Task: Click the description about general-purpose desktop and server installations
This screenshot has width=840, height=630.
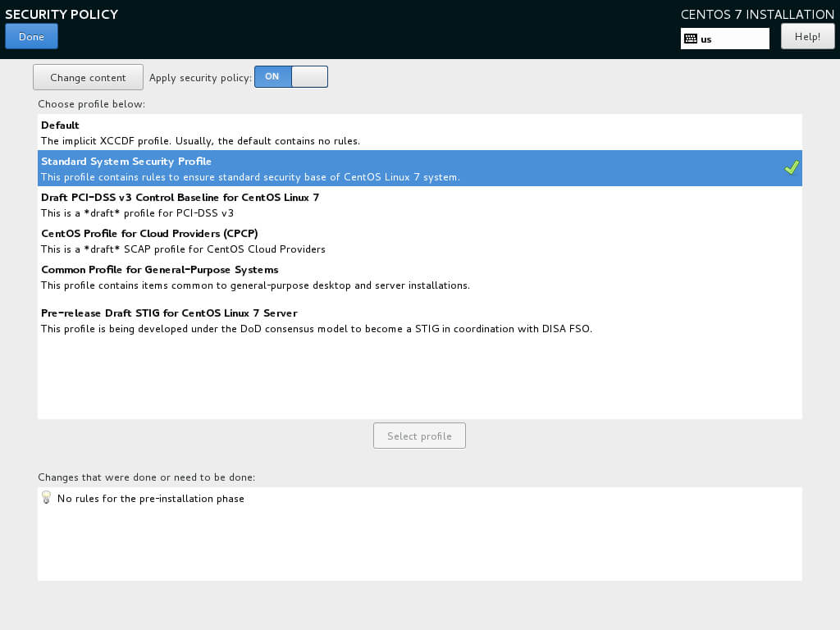Action: click(x=256, y=285)
